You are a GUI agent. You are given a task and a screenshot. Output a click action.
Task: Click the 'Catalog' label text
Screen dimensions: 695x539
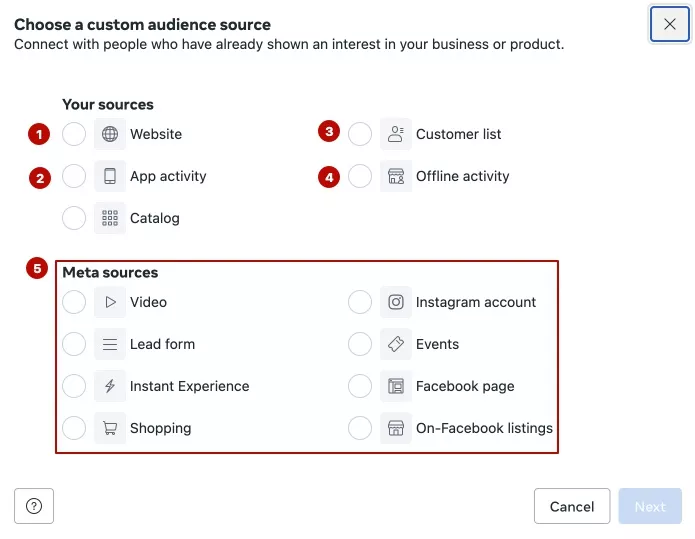[x=155, y=218]
